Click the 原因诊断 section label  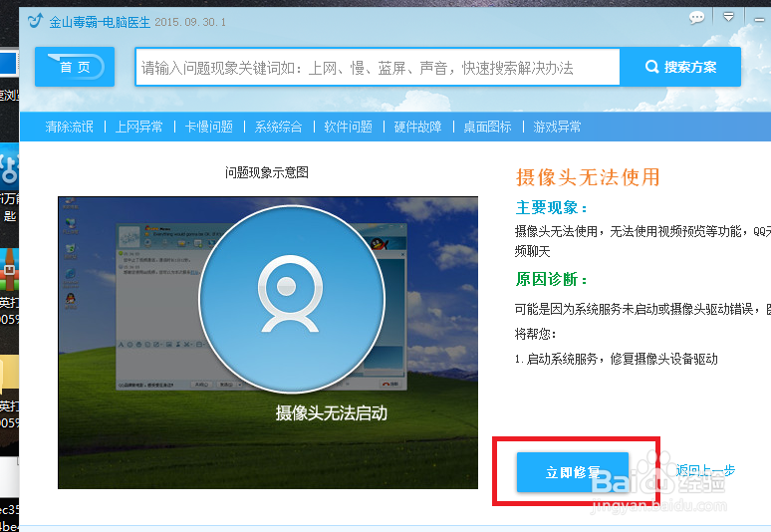click(x=551, y=279)
